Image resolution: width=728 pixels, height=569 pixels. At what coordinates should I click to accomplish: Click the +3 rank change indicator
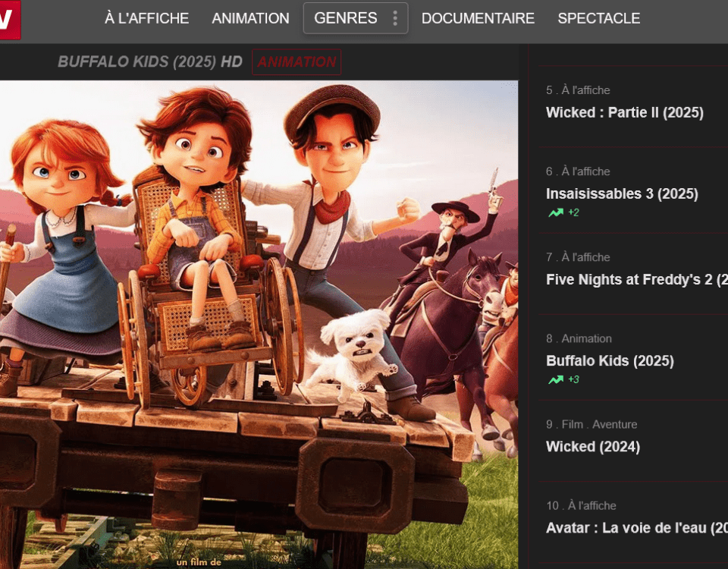[574, 379]
